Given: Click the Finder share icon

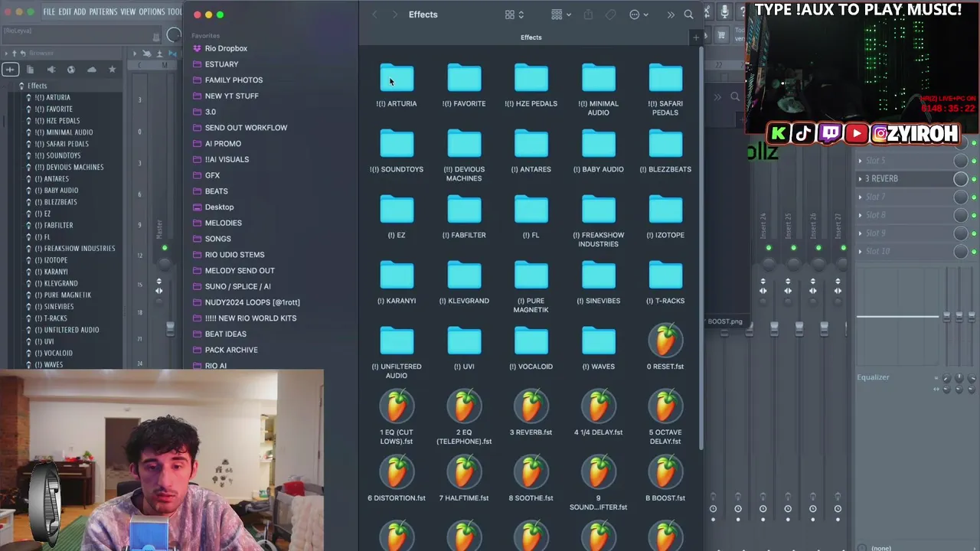Looking at the screenshot, I should click(588, 15).
